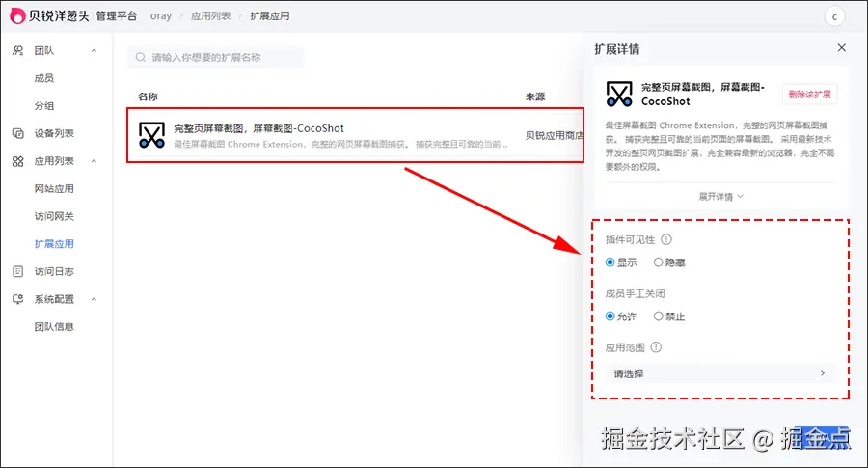This screenshot has width=868, height=468.
Task: Click the 设备列表 device icon
Action: tap(17, 133)
